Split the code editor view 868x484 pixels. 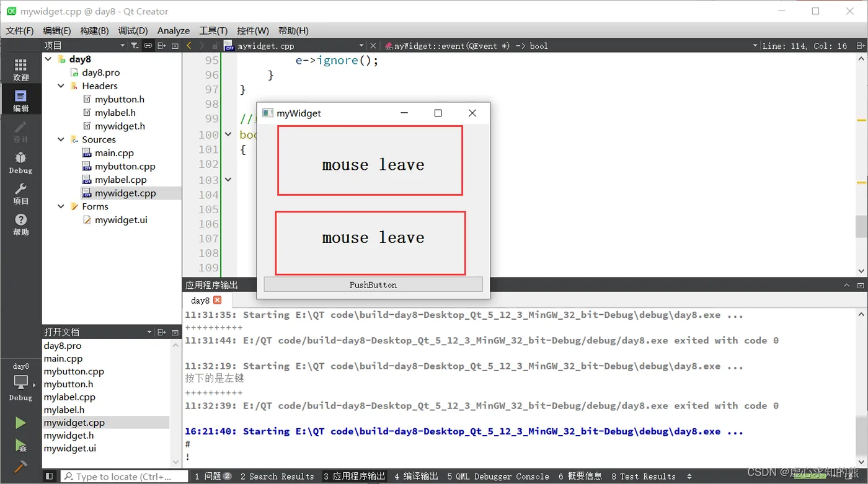tap(861, 46)
